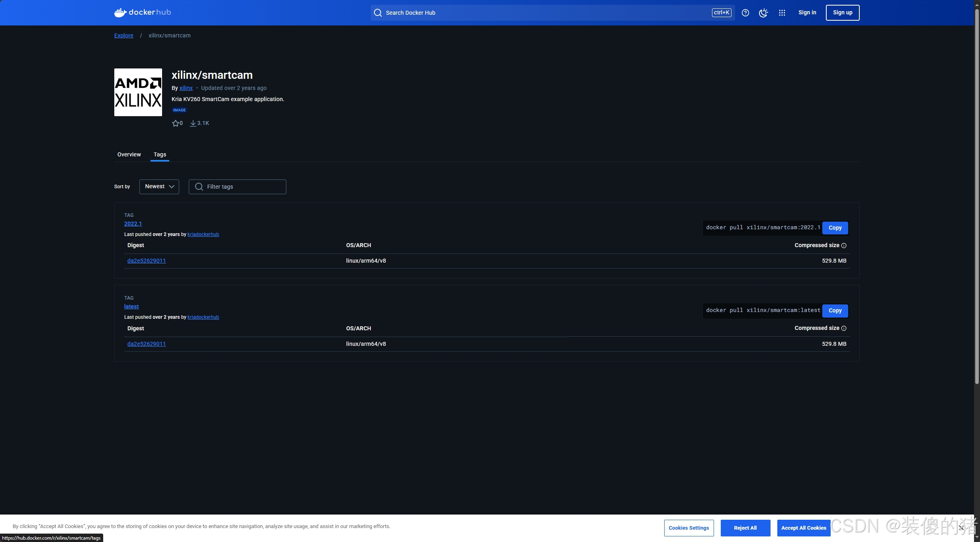Open the help question mark icon
Screen dimensions: 980x542
click(745, 13)
